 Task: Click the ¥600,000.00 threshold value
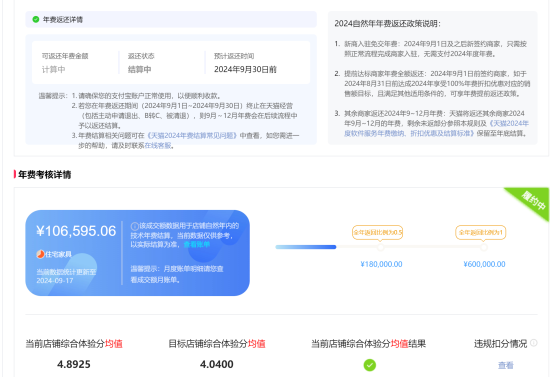click(x=484, y=264)
